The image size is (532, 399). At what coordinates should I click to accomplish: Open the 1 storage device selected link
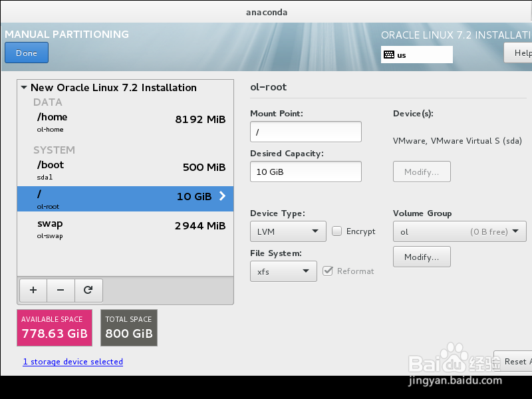(73, 362)
